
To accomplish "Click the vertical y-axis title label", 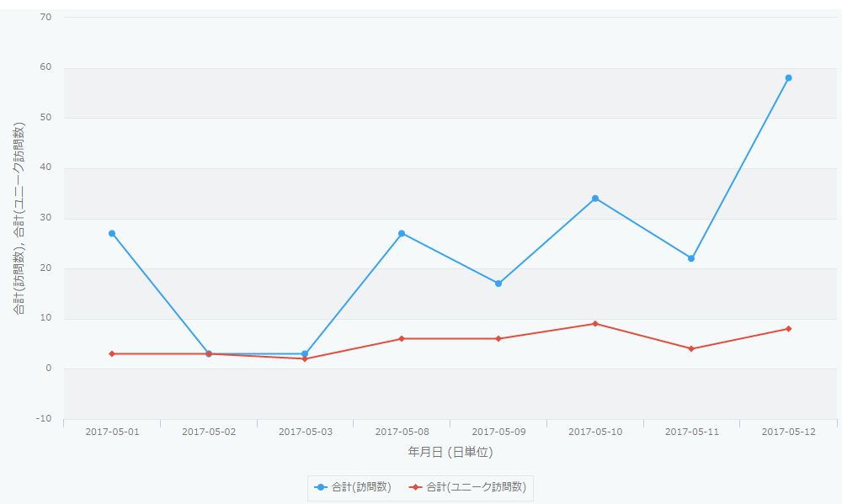I will tap(19, 218).
